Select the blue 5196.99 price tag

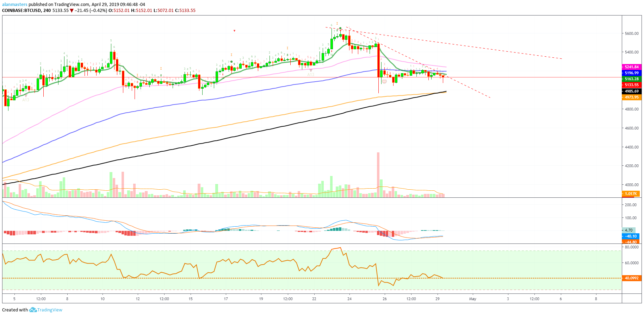(631, 73)
